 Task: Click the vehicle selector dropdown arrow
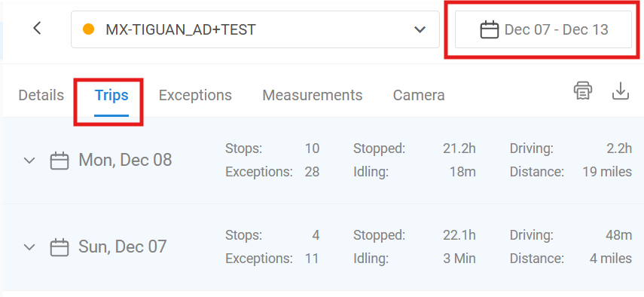(420, 29)
